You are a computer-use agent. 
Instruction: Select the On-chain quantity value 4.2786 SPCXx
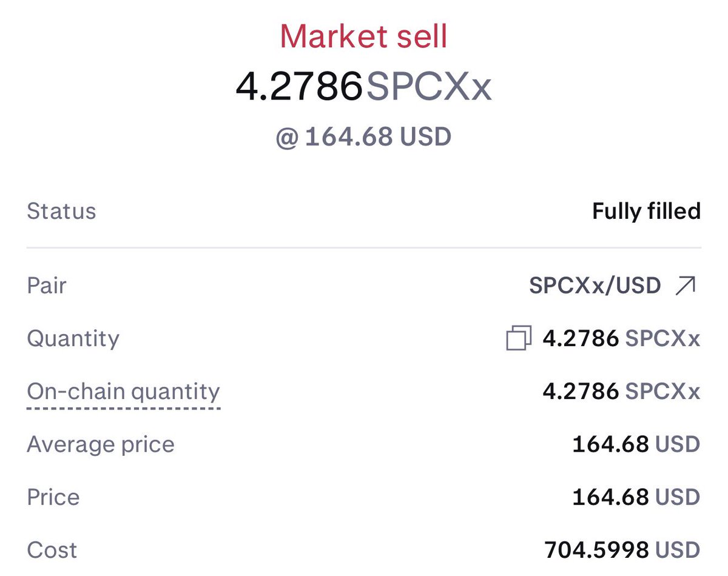(621, 392)
